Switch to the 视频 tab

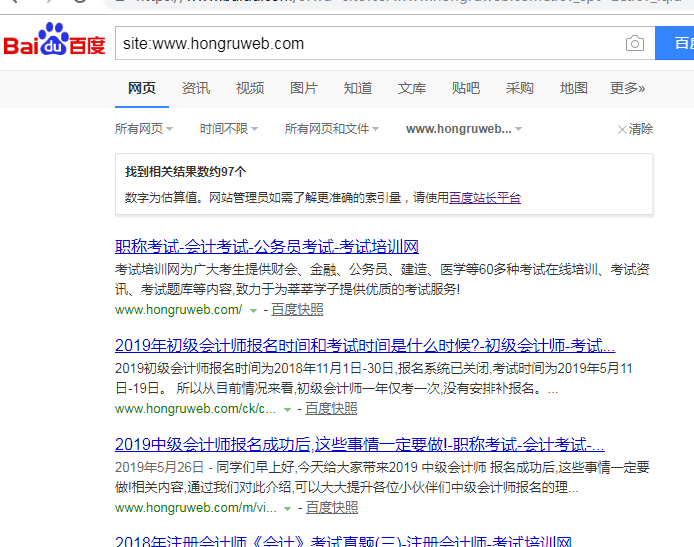tap(250, 88)
